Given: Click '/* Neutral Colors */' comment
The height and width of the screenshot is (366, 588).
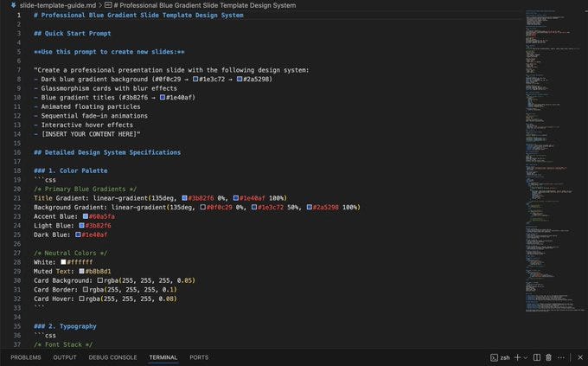Looking at the screenshot, I should point(71,253).
